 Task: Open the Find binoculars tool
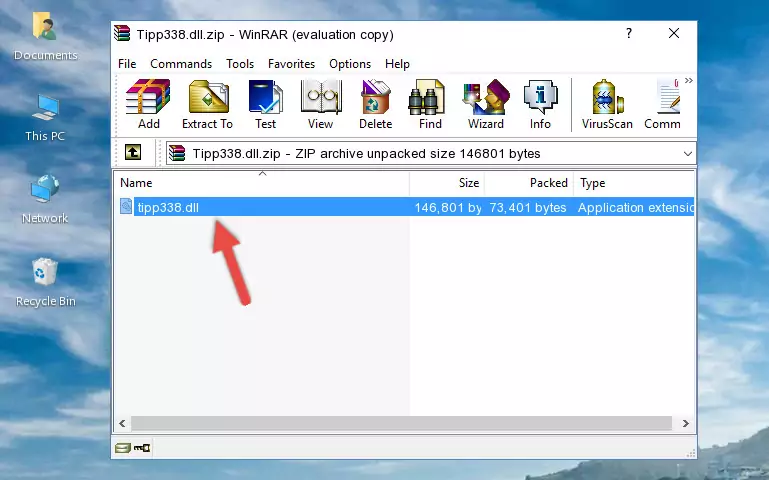[430, 104]
